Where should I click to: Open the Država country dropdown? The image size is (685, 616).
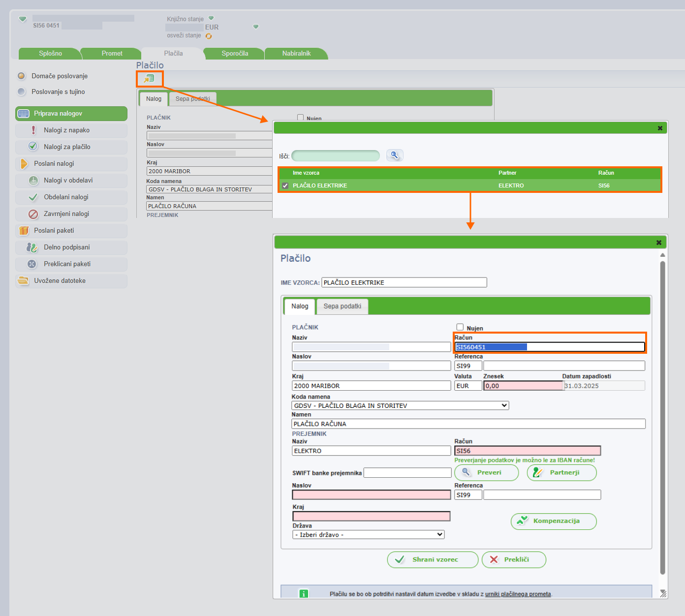pyautogui.click(x=439, y=534)
